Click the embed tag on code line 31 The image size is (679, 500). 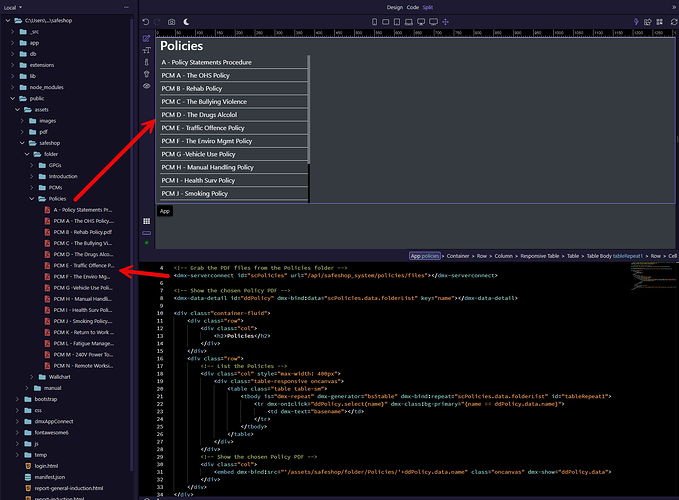412,472
